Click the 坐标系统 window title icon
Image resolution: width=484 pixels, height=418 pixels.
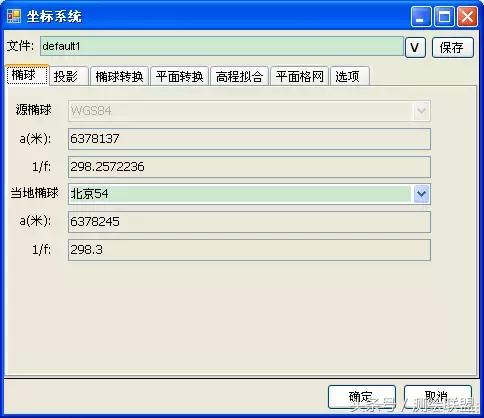pyautogui.click(x=14, y=16)
